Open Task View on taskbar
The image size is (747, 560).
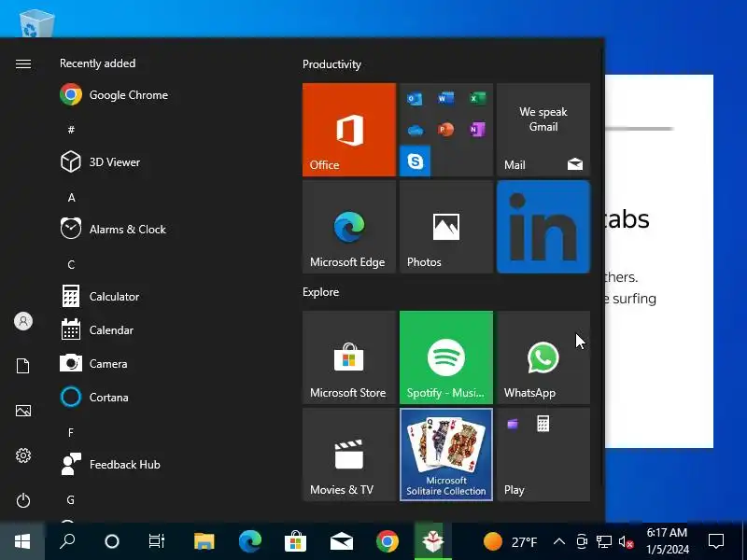click(156, 541)
